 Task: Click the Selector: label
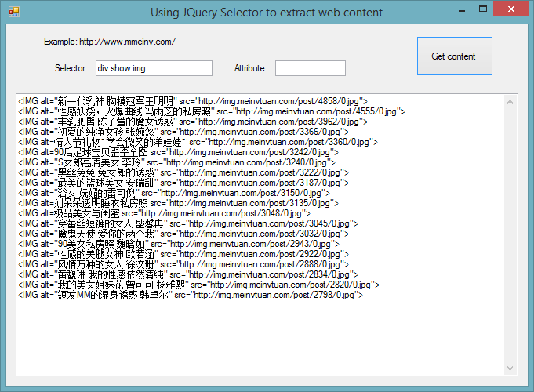point(71,69)
